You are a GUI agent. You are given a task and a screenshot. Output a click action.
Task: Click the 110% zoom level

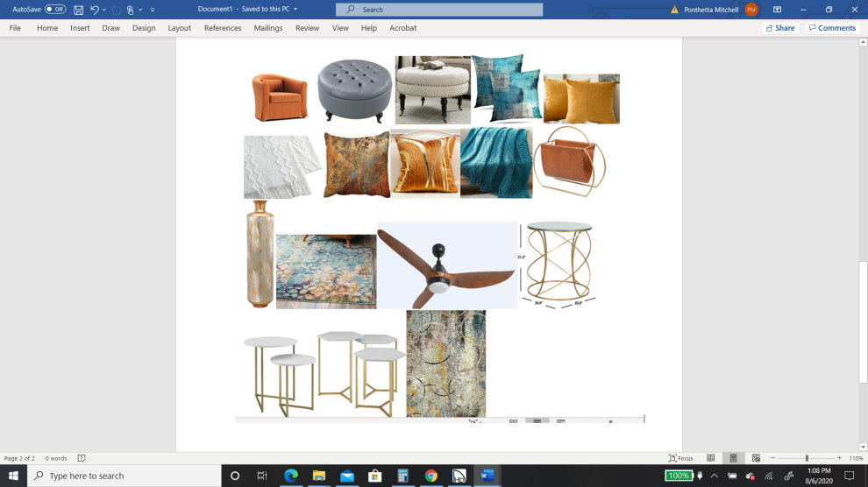(x=856, y=458)
